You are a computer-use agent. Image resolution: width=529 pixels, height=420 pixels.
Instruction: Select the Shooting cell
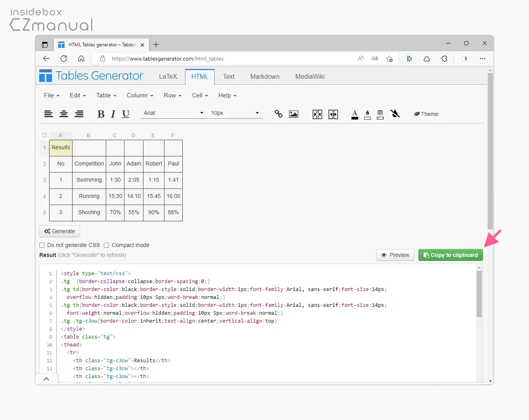[x=89, y=213]
